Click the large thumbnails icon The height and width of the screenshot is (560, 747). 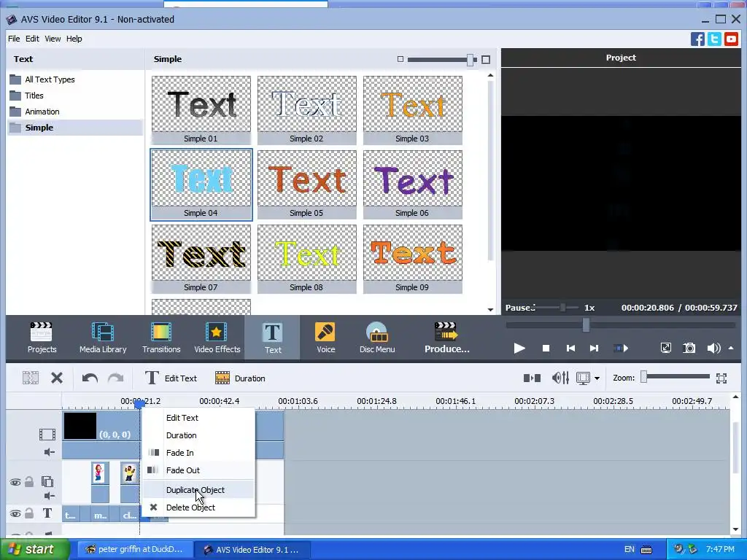485,60
